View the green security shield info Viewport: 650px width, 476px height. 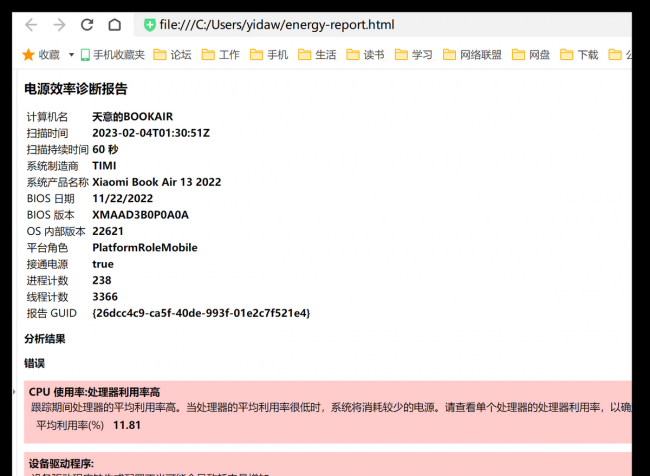click(x=149, y=25)
